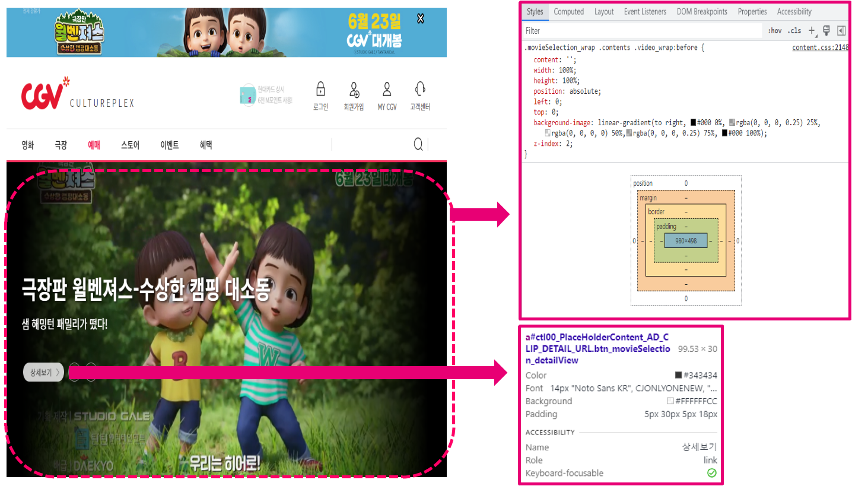The width and height of the screenshot is (868, 486).
Task: Click the styles Filter input
Action: click(642, 31)
